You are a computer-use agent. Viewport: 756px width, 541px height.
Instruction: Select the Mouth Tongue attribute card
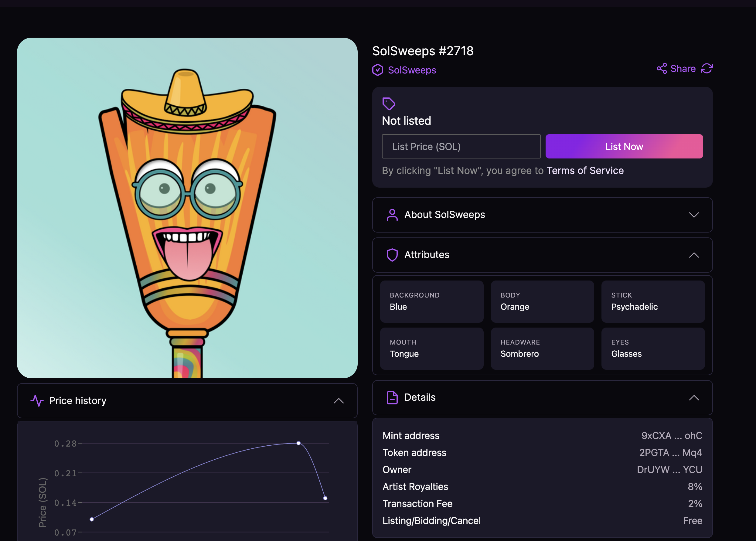(431, 349)
